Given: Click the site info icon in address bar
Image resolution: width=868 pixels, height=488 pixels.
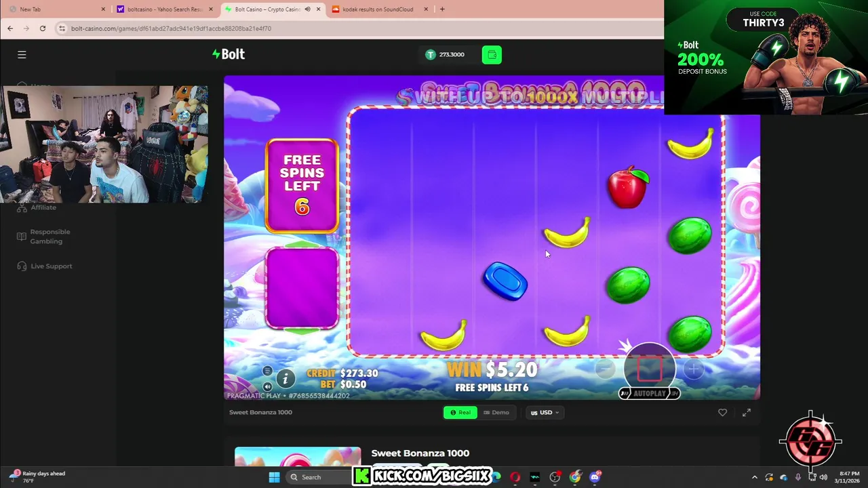Looking at the screenshot, I should [62, 28].
